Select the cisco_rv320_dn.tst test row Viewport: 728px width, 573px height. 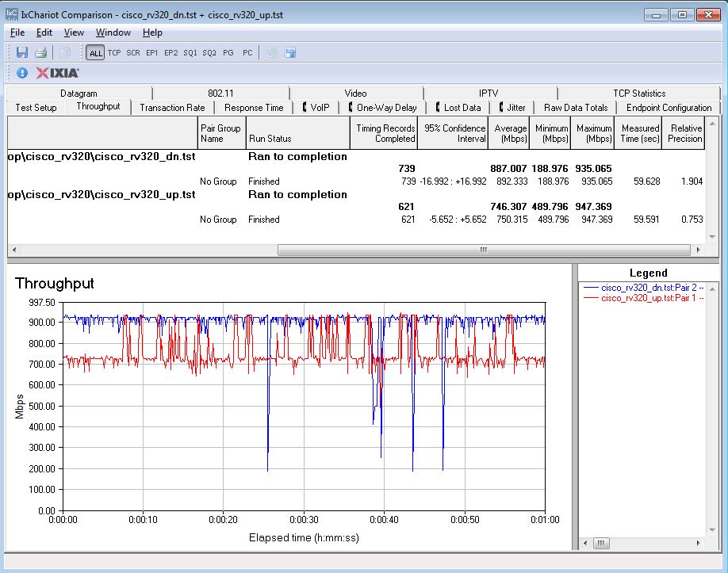coord(356,156)
